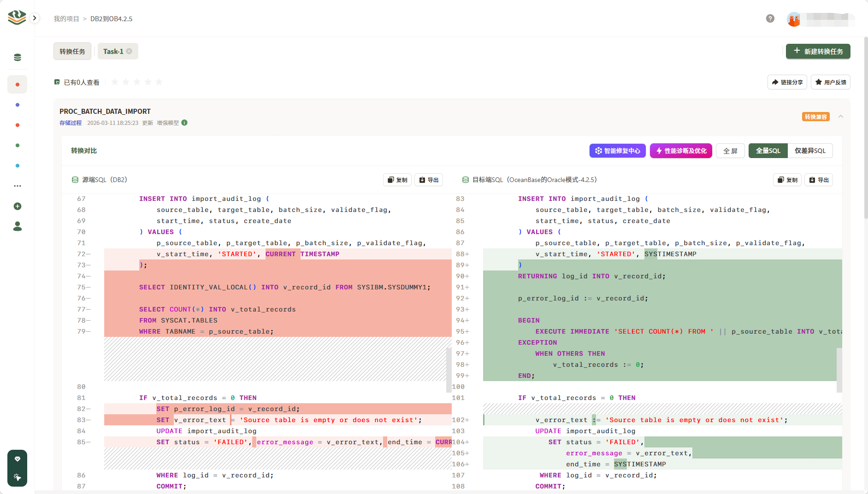
Task: Export the target OceanBase SQL
Action: 819,180
